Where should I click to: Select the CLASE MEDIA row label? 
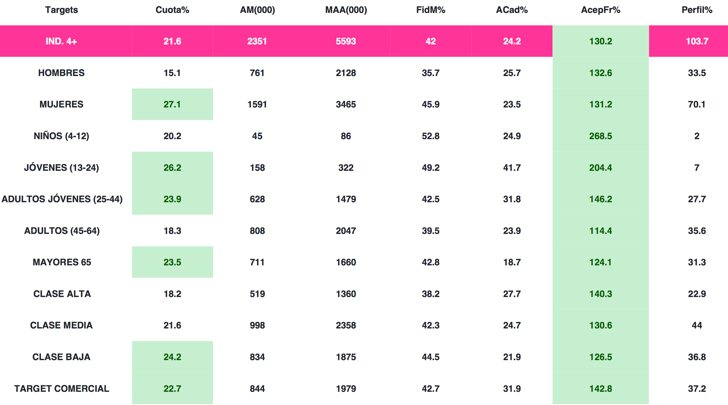tap(62, 325)
